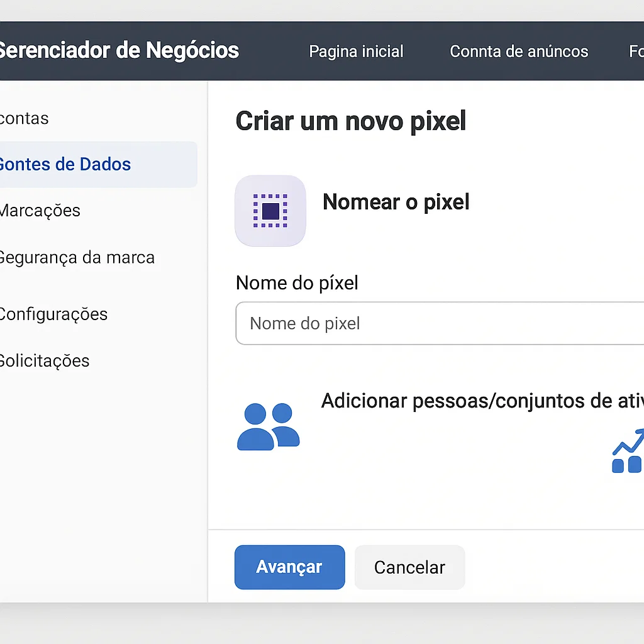Click the blue two-people icon
Screen dimensions: 644x644
click(x=268, y=427)
